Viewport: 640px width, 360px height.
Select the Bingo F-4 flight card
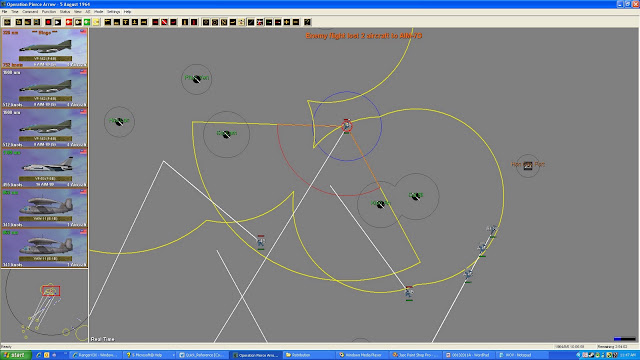click(x=44, y=48)
